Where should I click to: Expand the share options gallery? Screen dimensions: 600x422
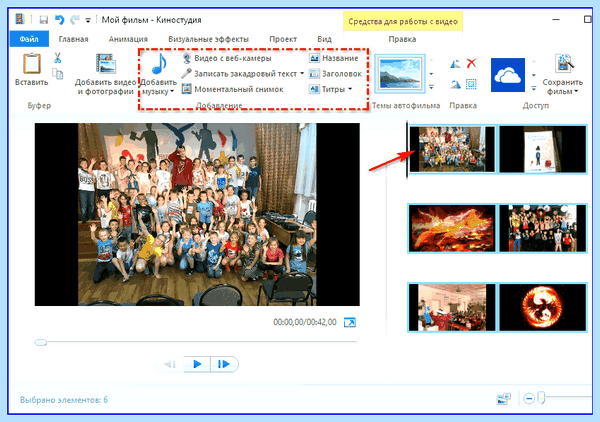point(534,88)
